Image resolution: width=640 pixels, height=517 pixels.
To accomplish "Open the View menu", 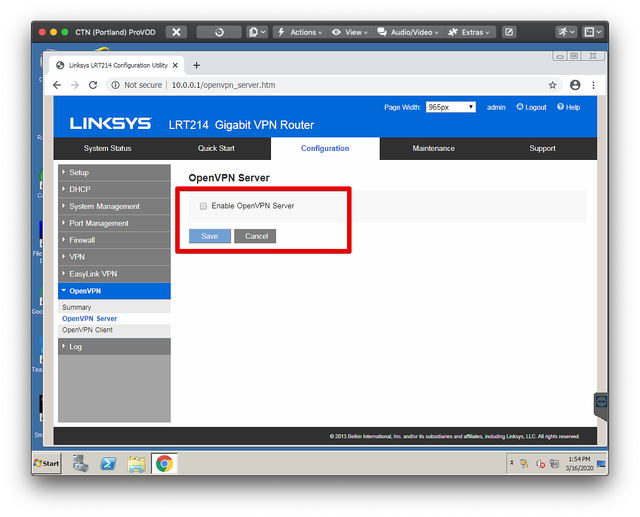I will [x=350, y=32].
